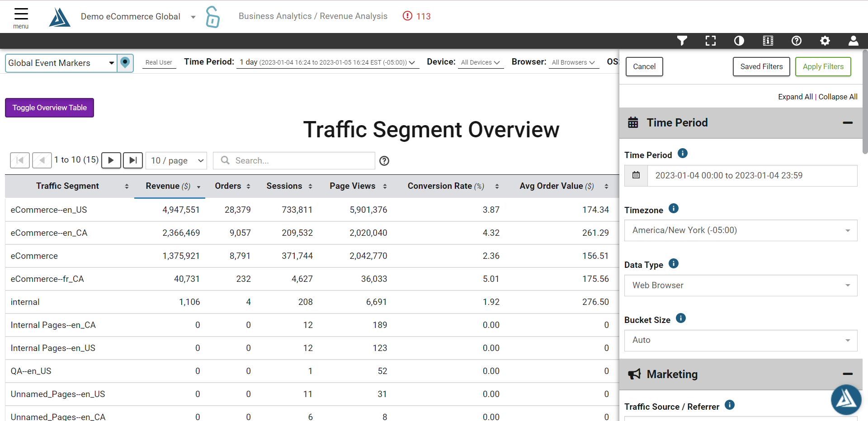Viewport: 868px width, 421px height.
Task: Click the Time Period info icon
Action: tap(683, 154)
